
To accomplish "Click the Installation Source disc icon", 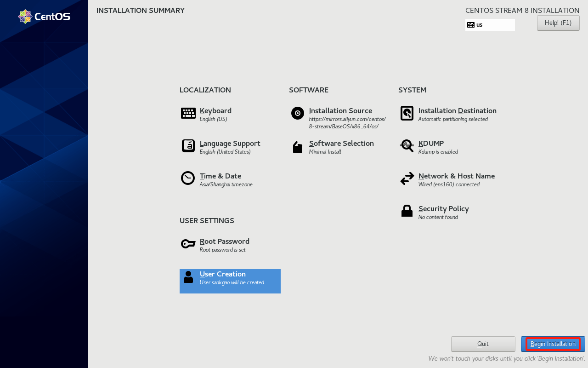I will [297, 113].
